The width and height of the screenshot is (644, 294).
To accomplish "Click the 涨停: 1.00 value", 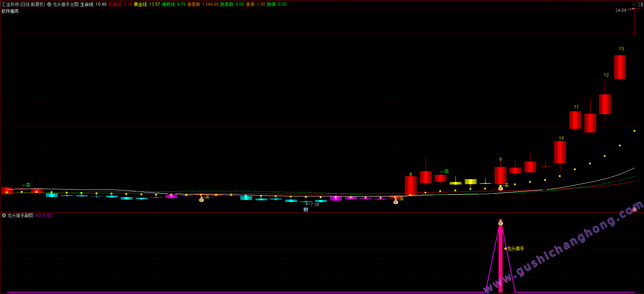I will coord(256,4).
